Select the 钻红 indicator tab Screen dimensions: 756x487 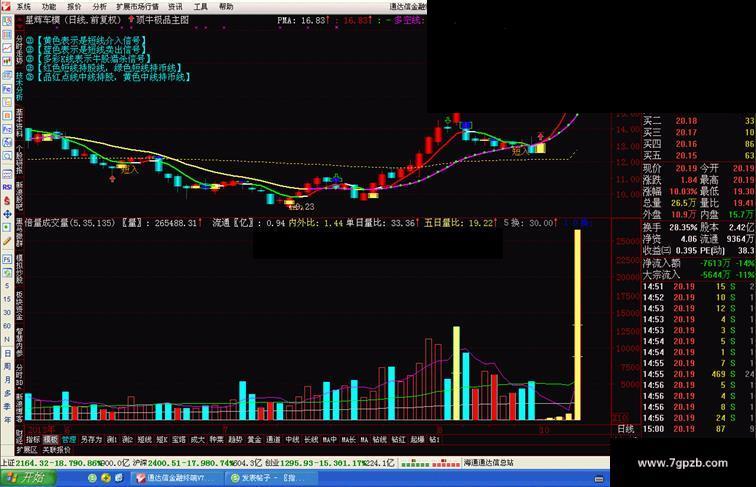pos(398,440)
